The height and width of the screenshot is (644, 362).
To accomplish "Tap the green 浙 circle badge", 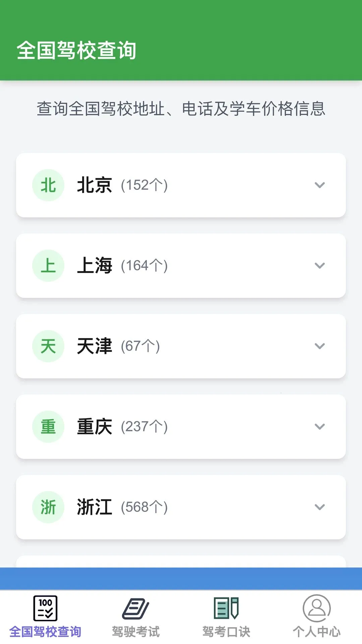I will pos(48,507).
